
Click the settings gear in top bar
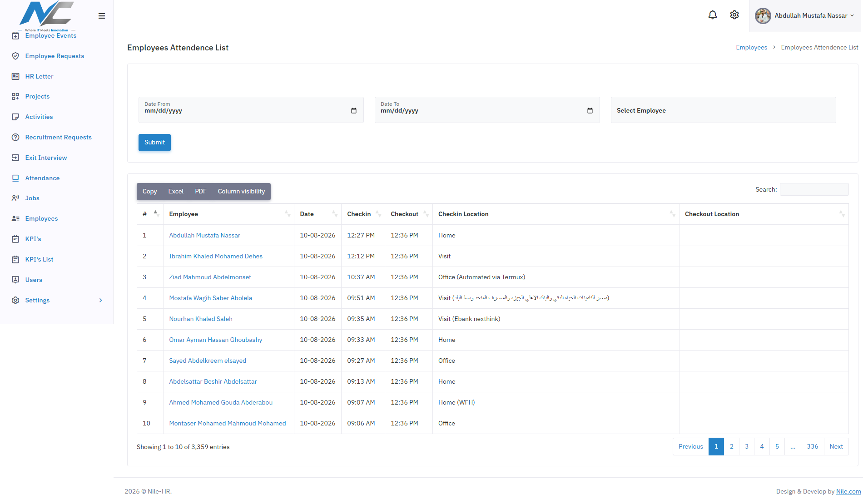click(x=734, y=15)
